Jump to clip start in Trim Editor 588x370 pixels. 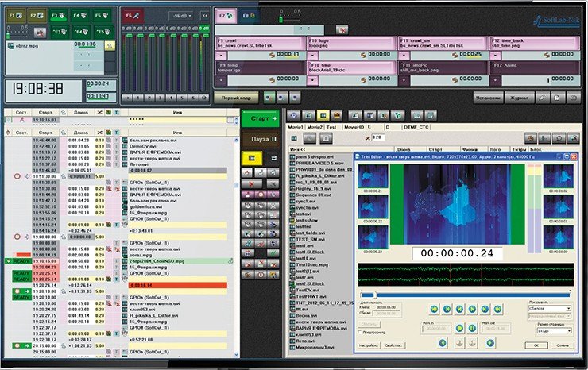click(x=434, y=310)
